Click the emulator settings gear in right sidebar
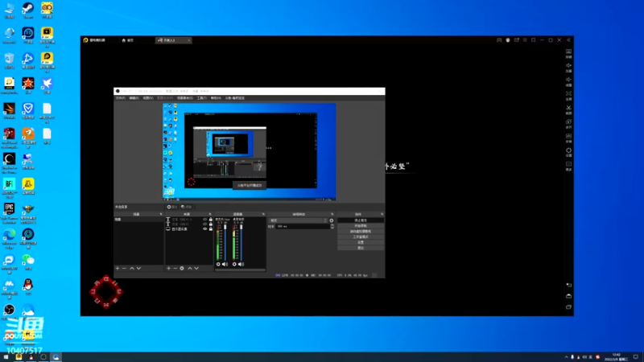The height and width of the screenshot is (362, 644). [x=568, y=152]
